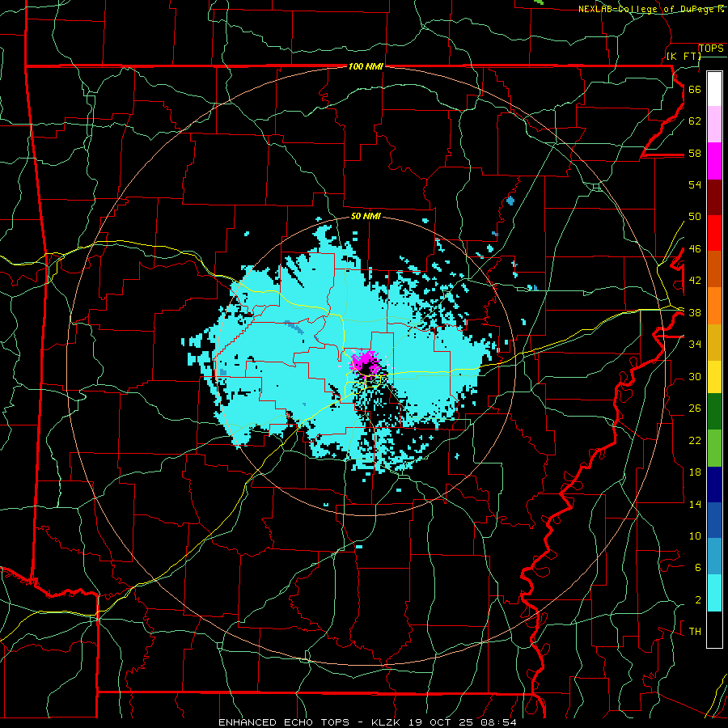Screen dimensions: 728x728
Task: Click the legend value "6"
Action: tap(697, 567)
